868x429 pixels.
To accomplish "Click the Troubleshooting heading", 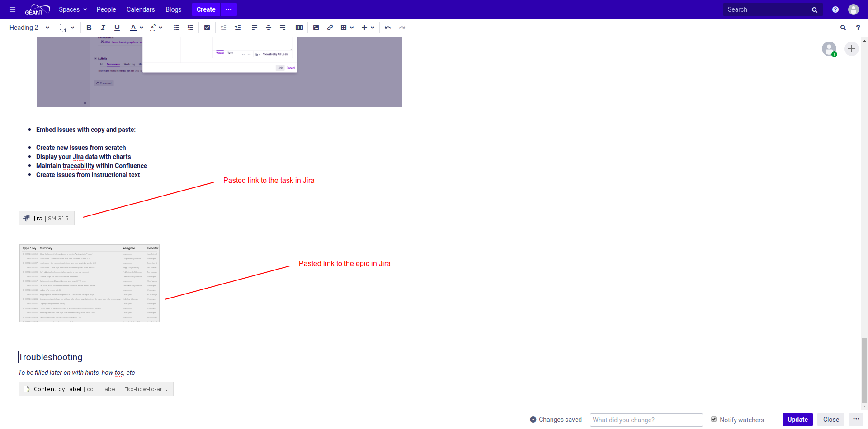I will tap(51, 357).
